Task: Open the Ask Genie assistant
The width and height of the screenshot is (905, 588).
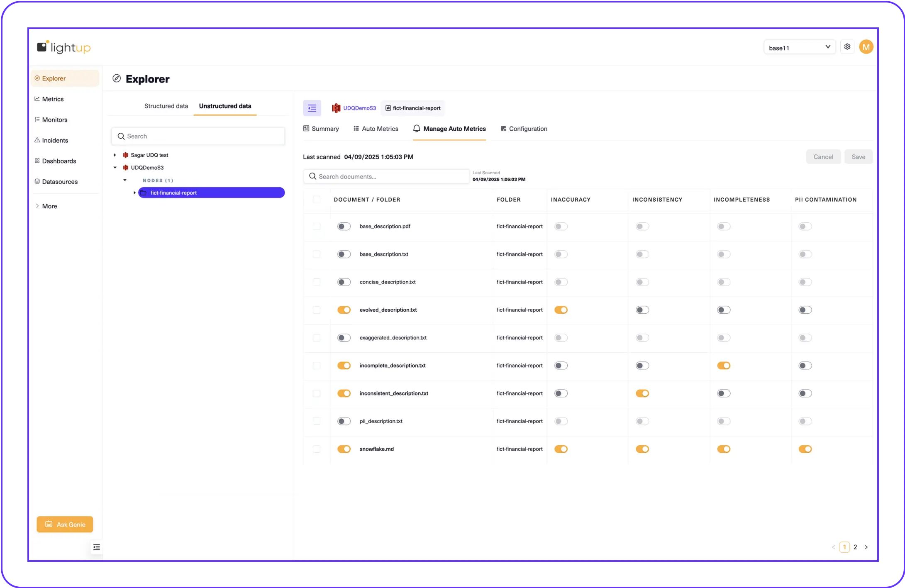Action: 65,524
